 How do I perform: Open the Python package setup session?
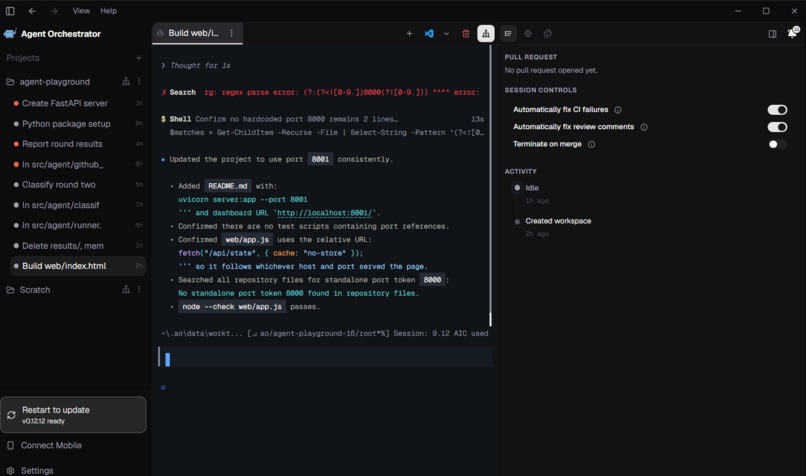tap(77, 124)
